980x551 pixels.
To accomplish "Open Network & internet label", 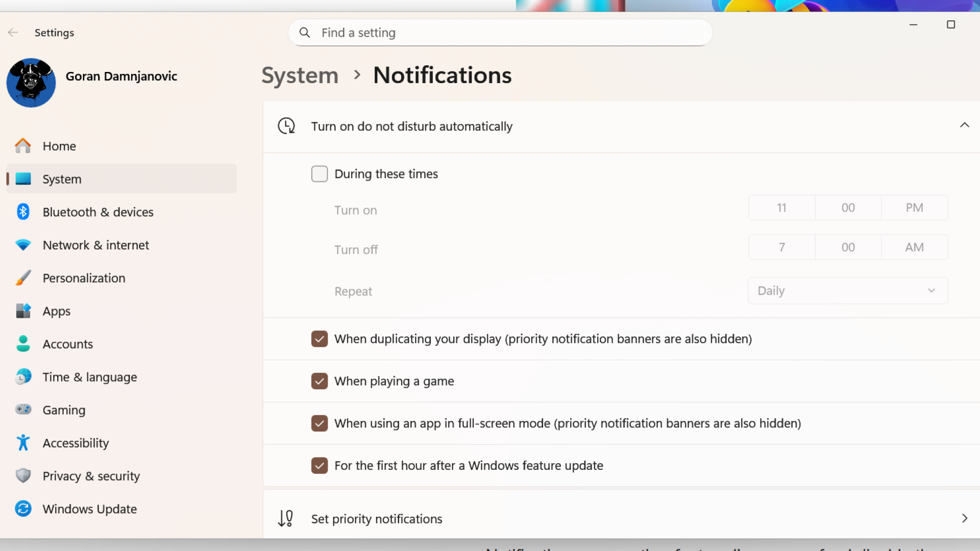I will click(x=96, y=245).
